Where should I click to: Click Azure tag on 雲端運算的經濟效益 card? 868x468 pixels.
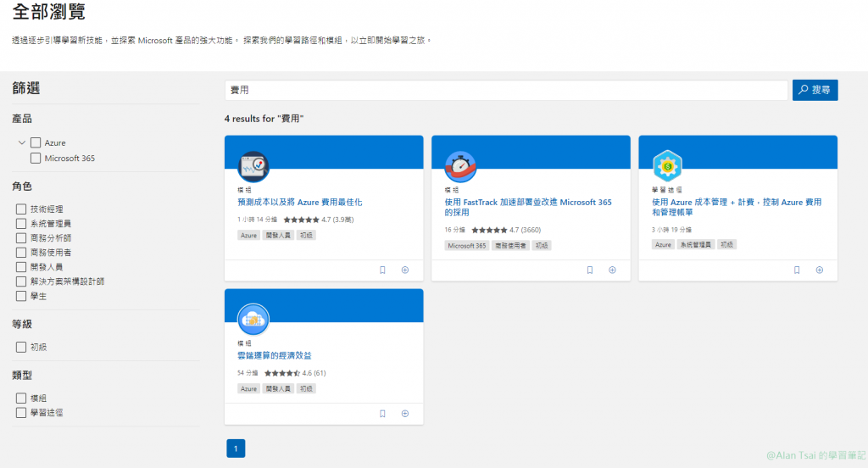click(248, 389)
